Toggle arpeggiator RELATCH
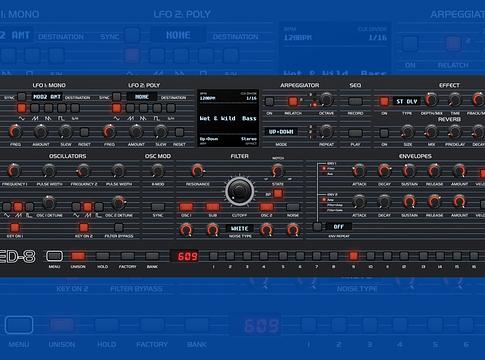Viewport: 485px width, 360px height. click(x=293, y=101)
